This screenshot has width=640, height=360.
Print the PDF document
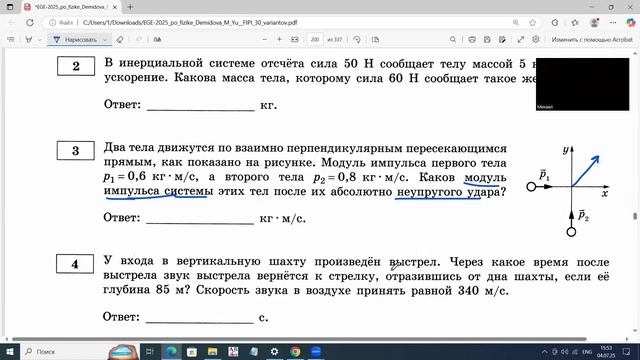click(472, 40)
